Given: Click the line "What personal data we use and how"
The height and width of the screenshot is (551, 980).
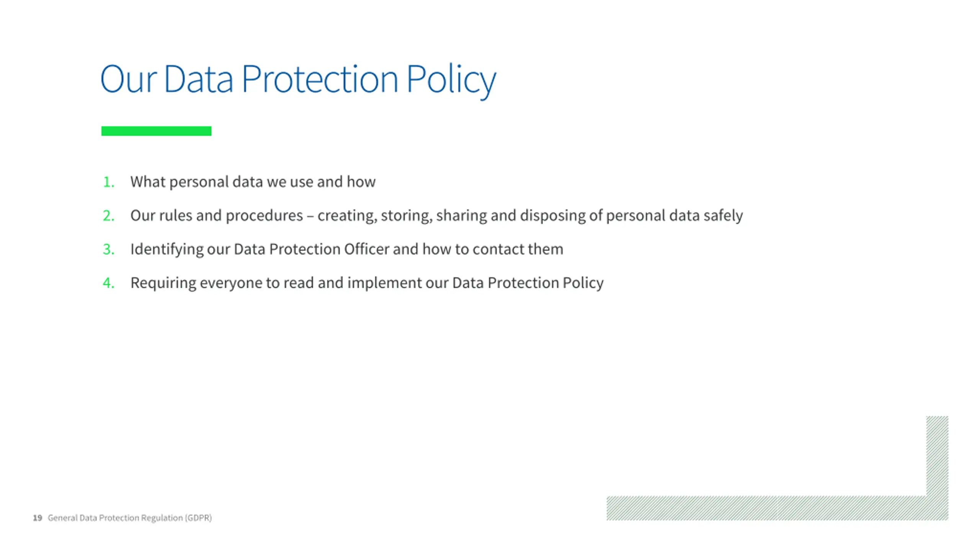Looking at the screenshot, I should (253, 182).
